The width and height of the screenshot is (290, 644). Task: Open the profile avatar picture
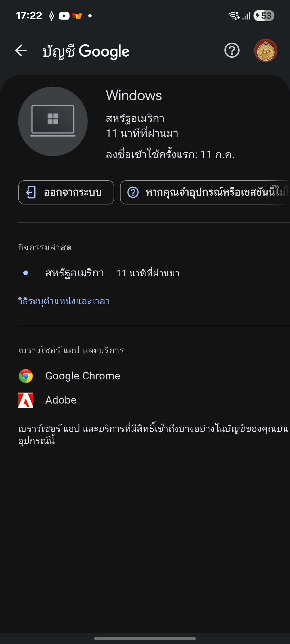[266, 50]
